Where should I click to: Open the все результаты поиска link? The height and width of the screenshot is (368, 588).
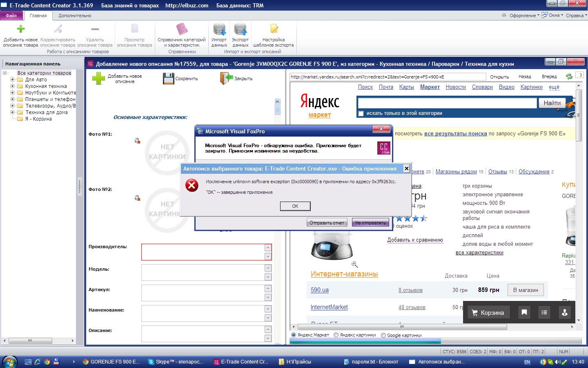coord(456,134)
